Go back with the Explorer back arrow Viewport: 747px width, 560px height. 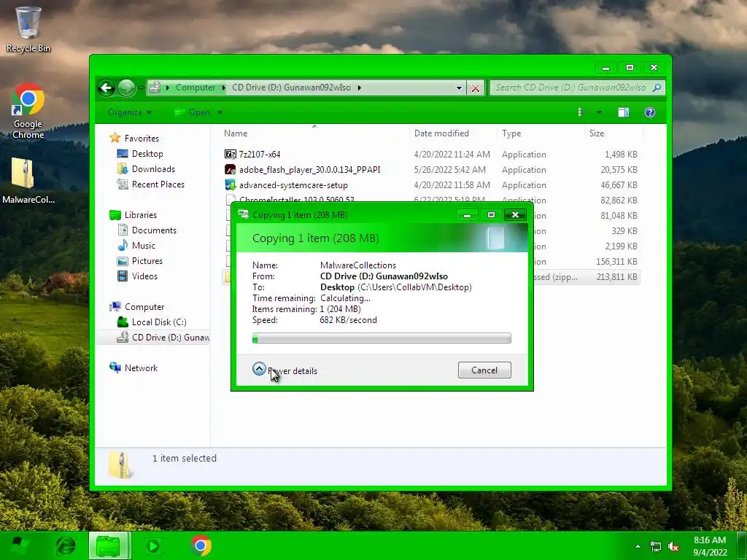tap(107, 87)
